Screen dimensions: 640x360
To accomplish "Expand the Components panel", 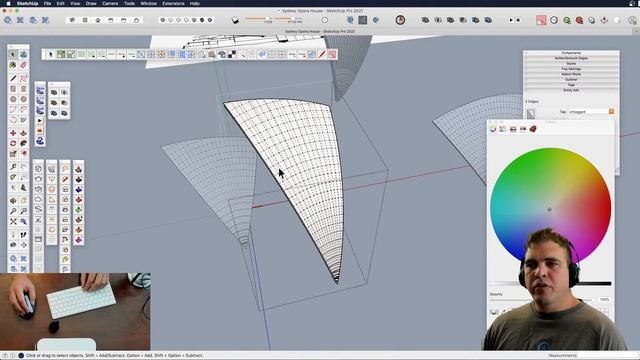I will (571, 53).
